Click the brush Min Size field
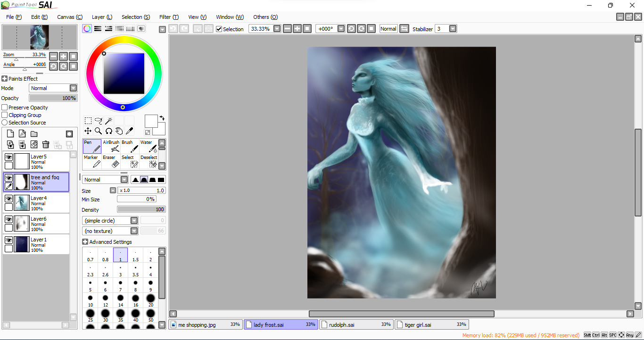This screenshot has width=644, height=340. tap(136, 199)
